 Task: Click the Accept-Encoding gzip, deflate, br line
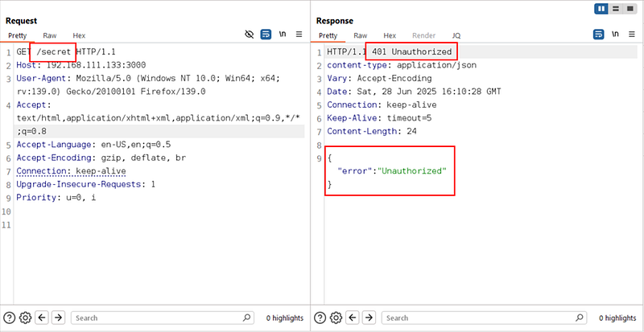tap(102, 158)
